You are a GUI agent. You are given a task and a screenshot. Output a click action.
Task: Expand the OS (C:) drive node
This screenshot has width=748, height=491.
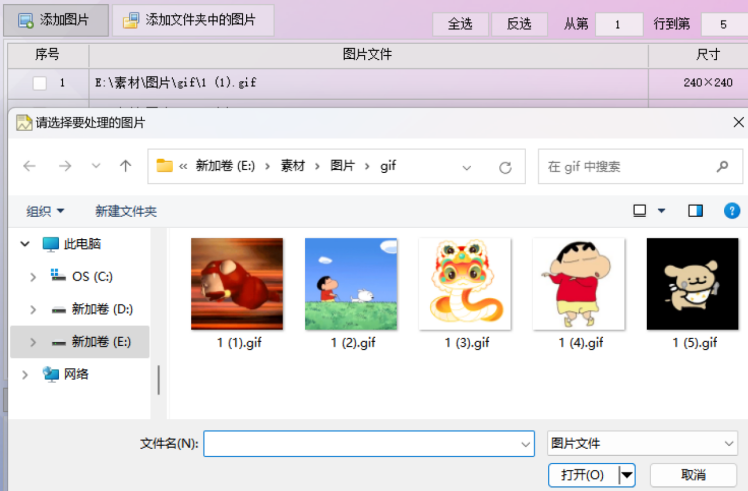click(x=33, y=277)
